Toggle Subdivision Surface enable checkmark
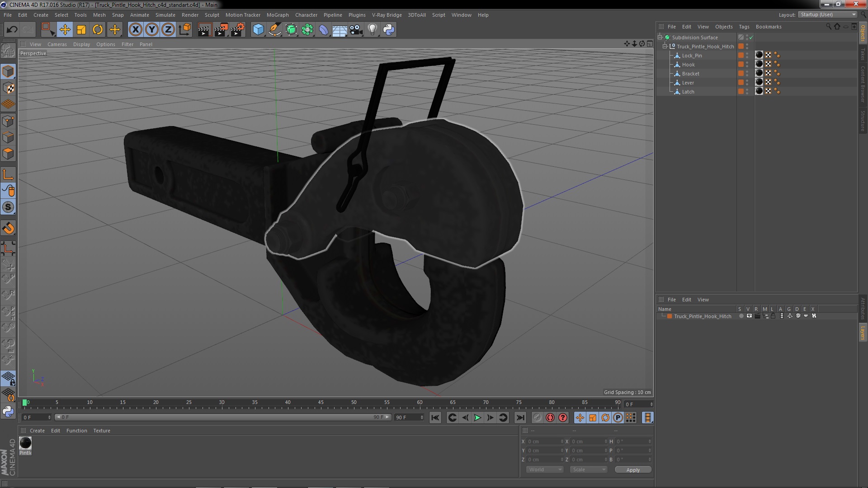The height and width of the screenshot is (488, 868). pyautogui.click(x=751, y=38)
